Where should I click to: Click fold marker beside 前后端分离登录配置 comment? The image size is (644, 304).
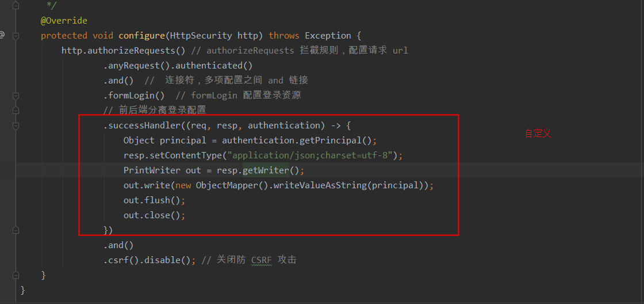(16, 110)
